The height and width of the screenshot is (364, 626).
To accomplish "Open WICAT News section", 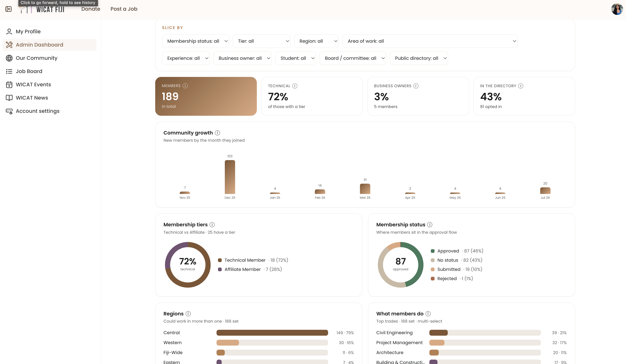I will pos(49,98).
